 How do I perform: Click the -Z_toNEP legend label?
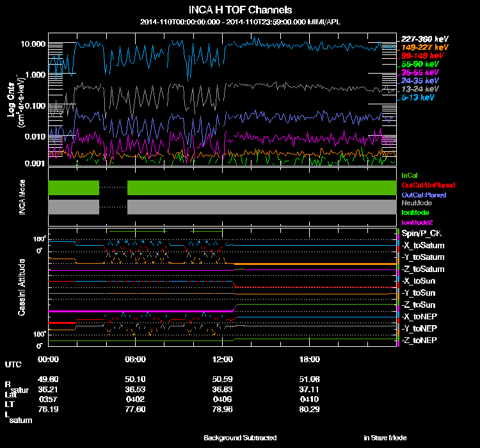419,340
